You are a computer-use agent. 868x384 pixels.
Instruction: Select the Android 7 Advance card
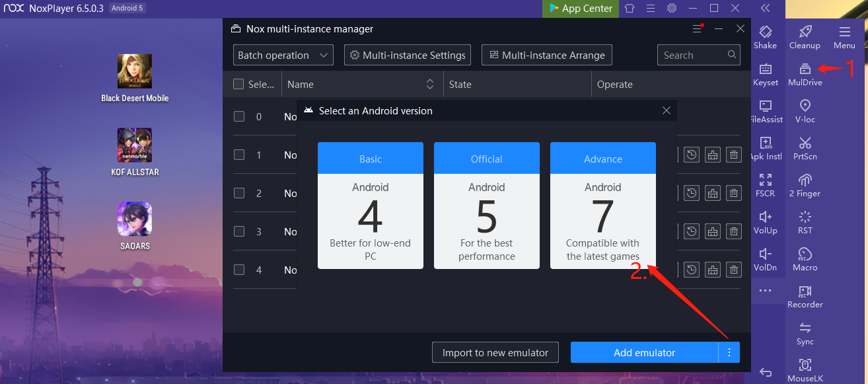click(602, 206)
